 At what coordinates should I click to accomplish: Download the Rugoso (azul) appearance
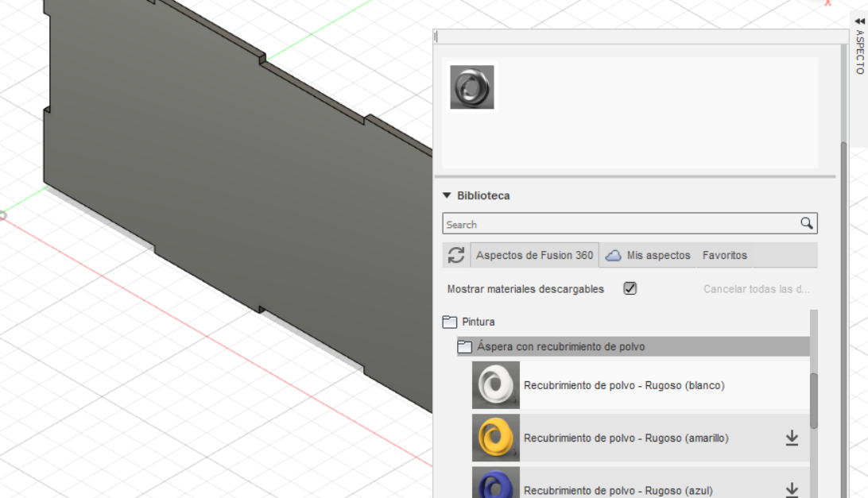tap(792, 489)
